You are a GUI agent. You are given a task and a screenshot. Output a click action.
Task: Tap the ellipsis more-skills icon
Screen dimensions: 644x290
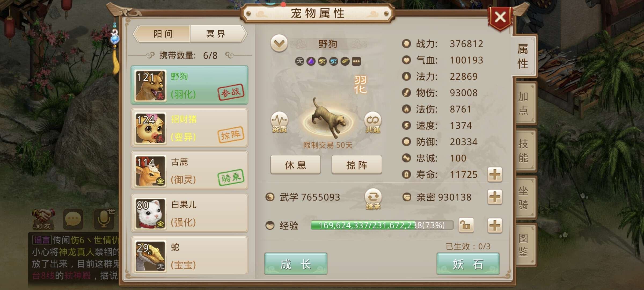pyautogui.click(x=356, y=61)
